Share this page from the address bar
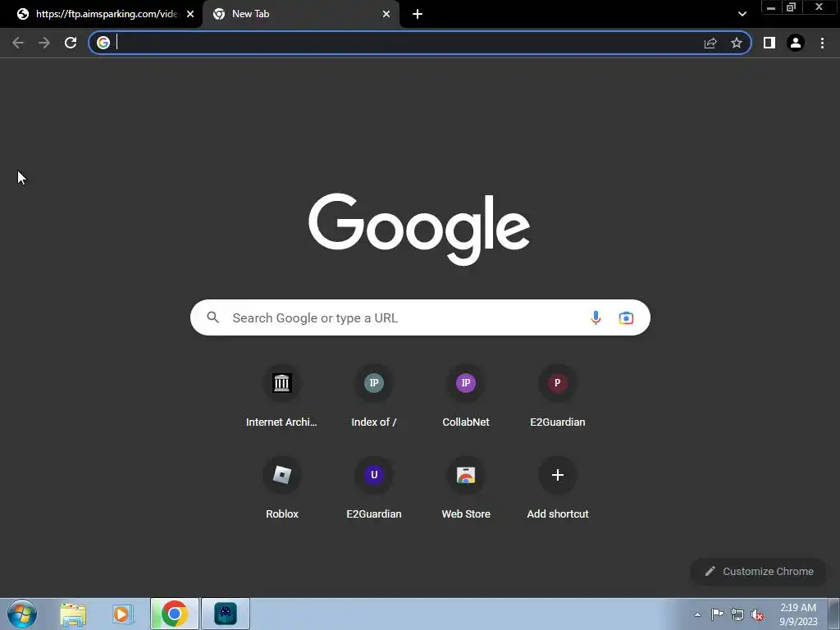 click(x=710, y=43)
